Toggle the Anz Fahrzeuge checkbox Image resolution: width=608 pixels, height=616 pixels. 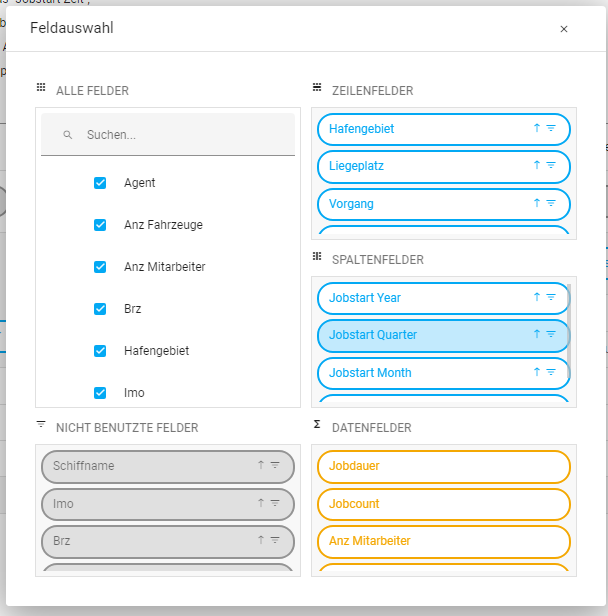coord(100,225)
